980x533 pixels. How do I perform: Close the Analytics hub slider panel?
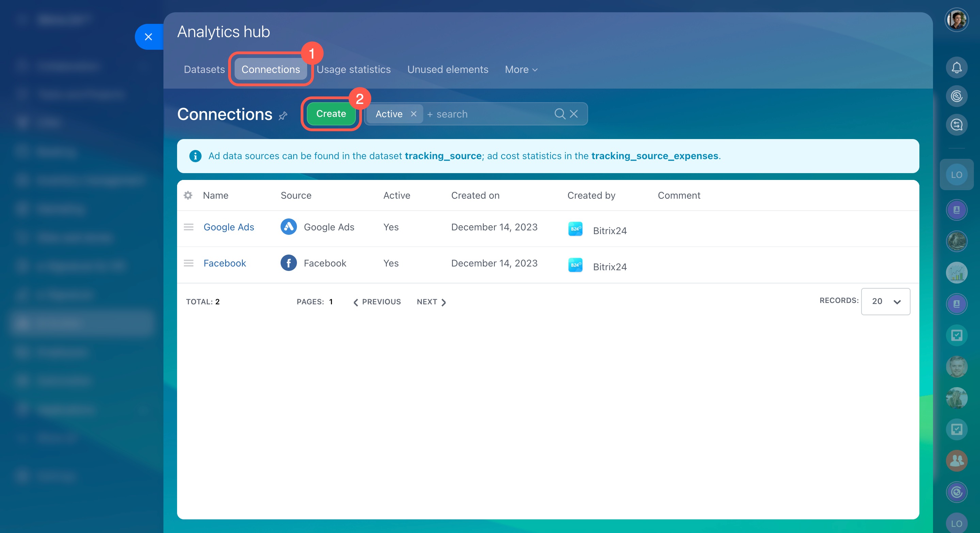pyautogui.click(x=148, y=37)
